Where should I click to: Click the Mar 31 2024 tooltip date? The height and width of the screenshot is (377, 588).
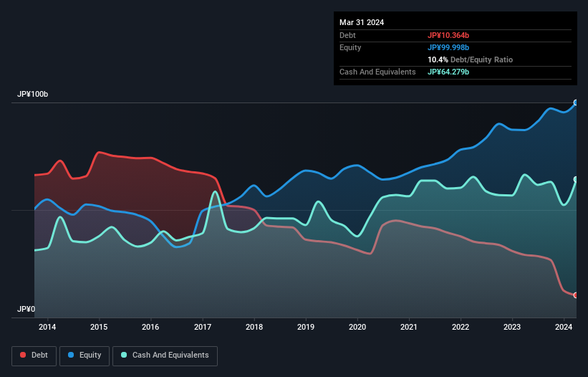(x=362, y=22)
